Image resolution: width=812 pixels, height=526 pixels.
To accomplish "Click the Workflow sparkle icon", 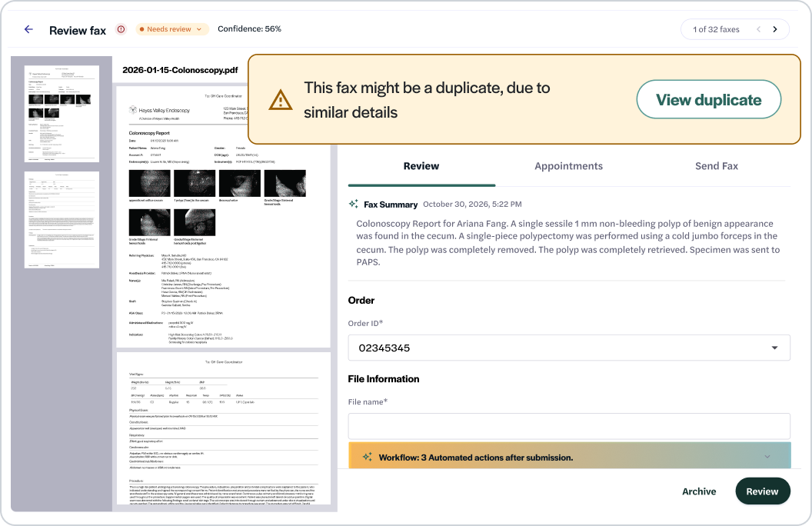I will (x=367, y=457).
